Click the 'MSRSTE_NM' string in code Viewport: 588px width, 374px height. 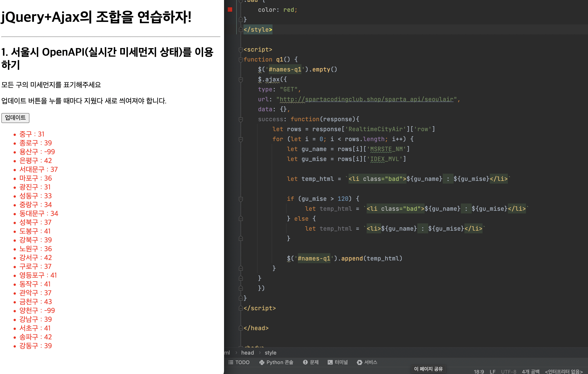[386, 149]
